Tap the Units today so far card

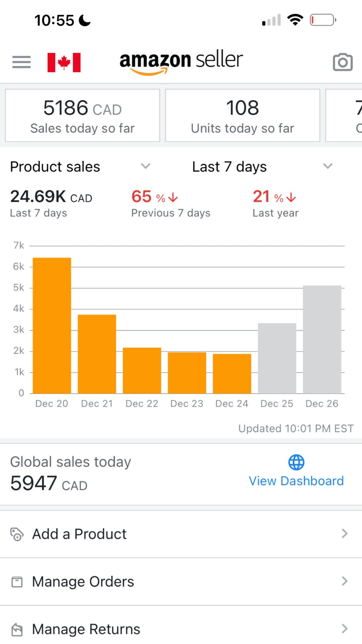(243, 116)
